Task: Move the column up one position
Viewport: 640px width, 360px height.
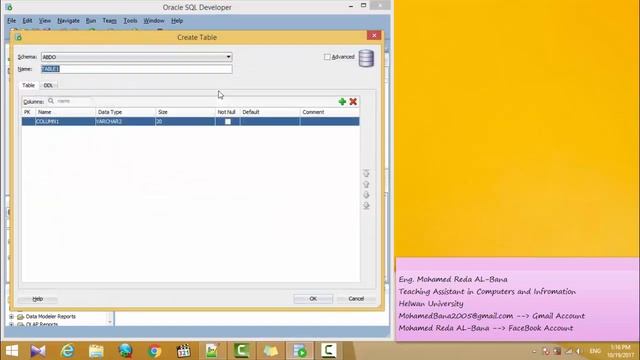Action: tap(366, 184)
